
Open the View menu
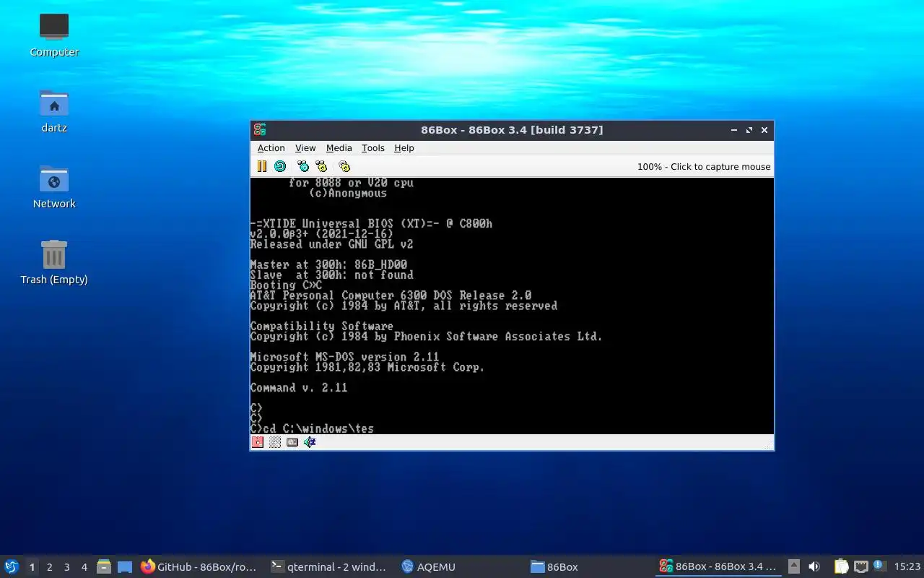(x=305, y=148)
